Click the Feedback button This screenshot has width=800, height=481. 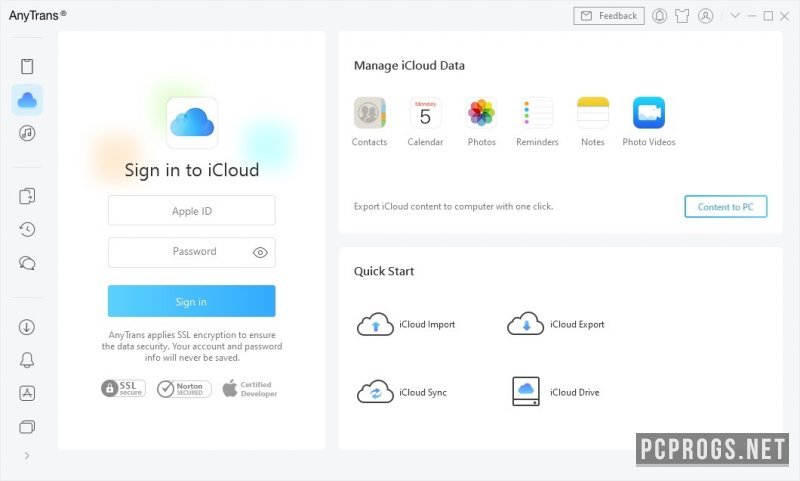click(x=609, y=16)
